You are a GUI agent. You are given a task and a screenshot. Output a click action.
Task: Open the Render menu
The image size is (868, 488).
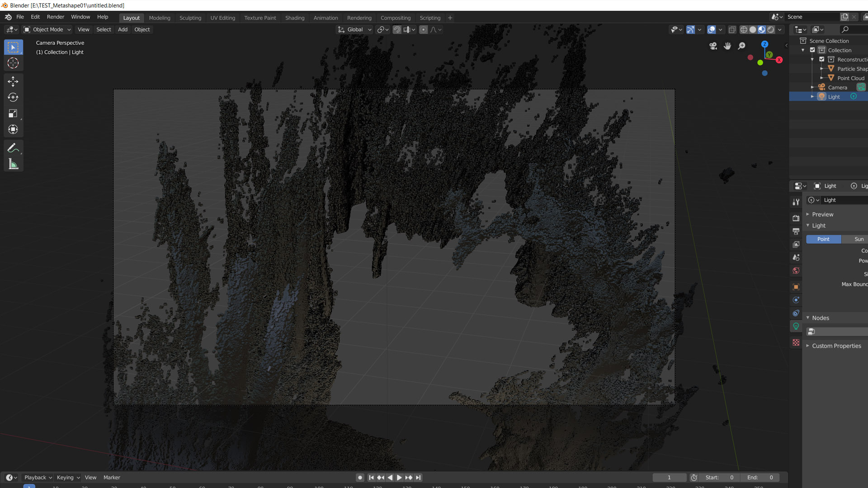coord(55,17)
